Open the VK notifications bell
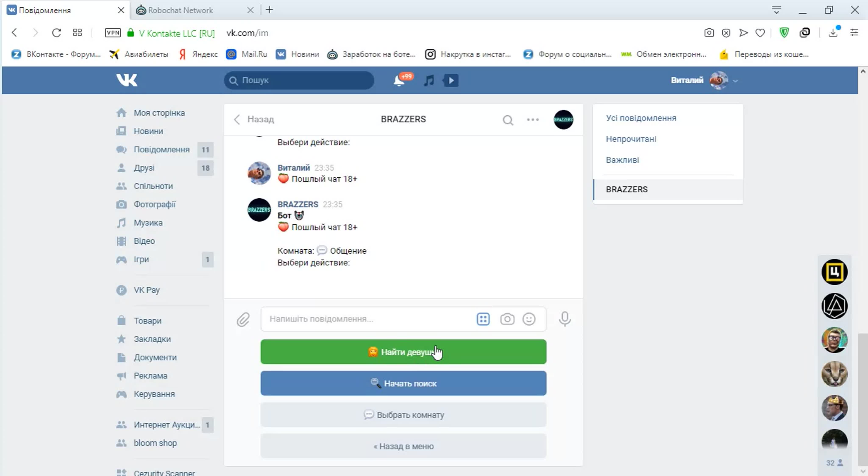Image resolution: width=868 pixels, height=476 pixels. click(x=399, y=81)
